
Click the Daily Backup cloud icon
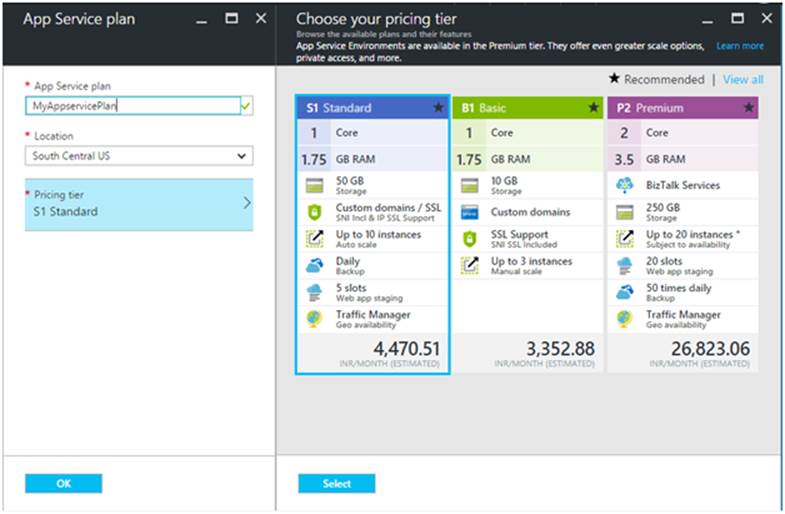coord(314,266)
